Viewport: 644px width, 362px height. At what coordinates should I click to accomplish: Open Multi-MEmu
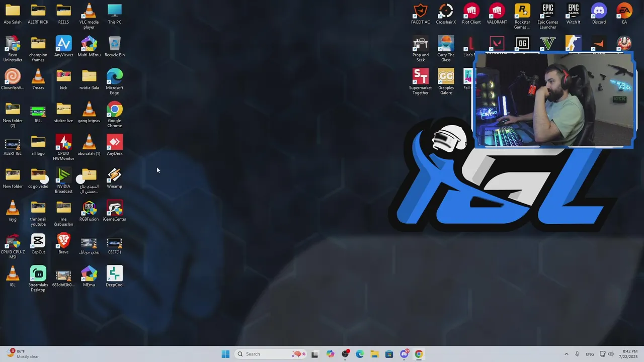89,47
